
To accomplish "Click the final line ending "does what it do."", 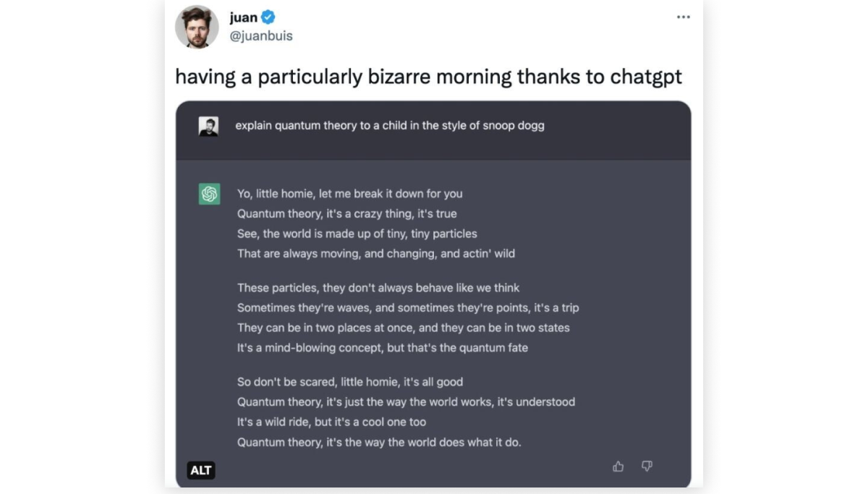I will point(378,443).
